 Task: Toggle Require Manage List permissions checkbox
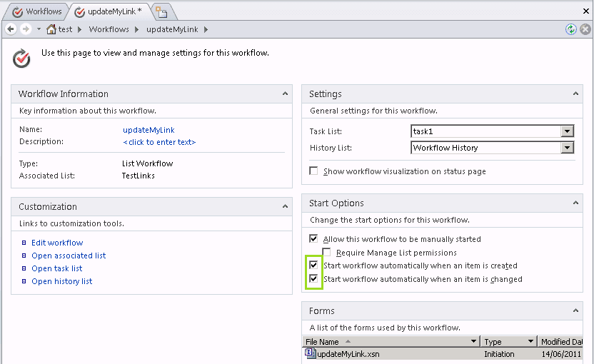click(327, 253)
